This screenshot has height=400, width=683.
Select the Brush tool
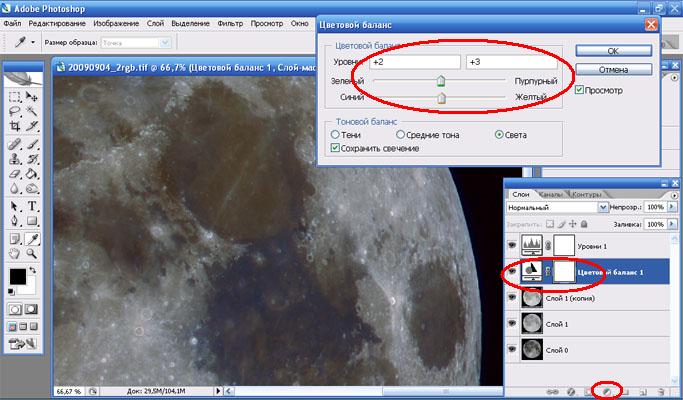pyautogui.click(x=32, y=144)
